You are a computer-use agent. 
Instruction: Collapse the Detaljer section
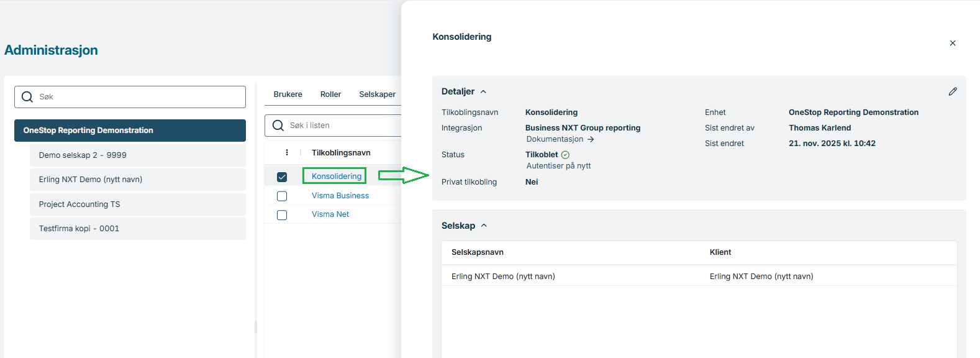click(483, 91)
